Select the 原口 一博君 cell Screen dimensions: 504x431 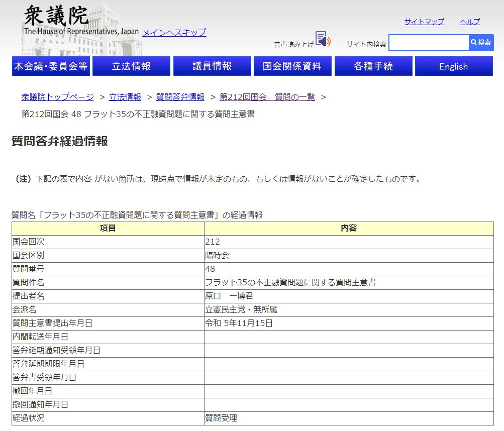(x=349, y=296)
